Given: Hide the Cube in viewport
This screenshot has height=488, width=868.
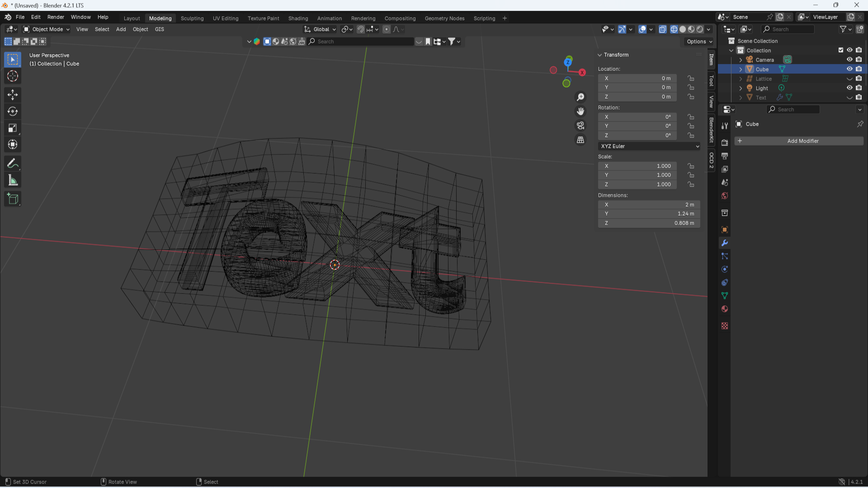Looking at the screenshot, I should coord(849,69).
